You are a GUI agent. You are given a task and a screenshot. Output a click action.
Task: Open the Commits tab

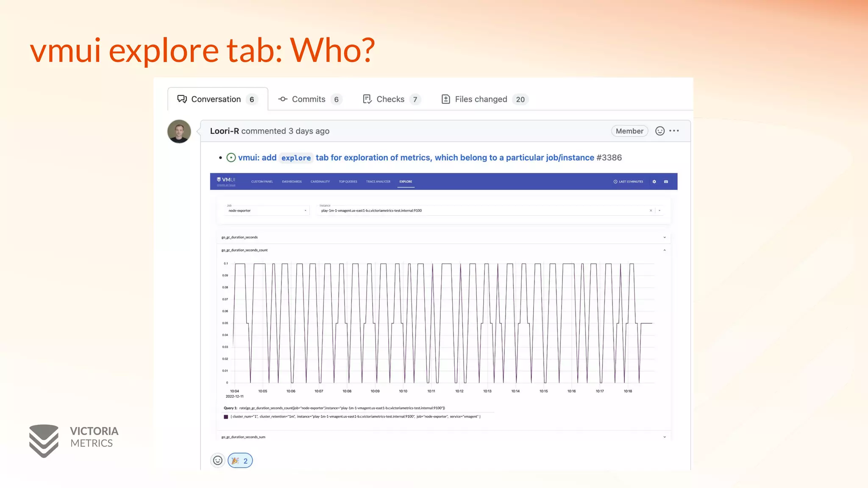tap(310, 99)
